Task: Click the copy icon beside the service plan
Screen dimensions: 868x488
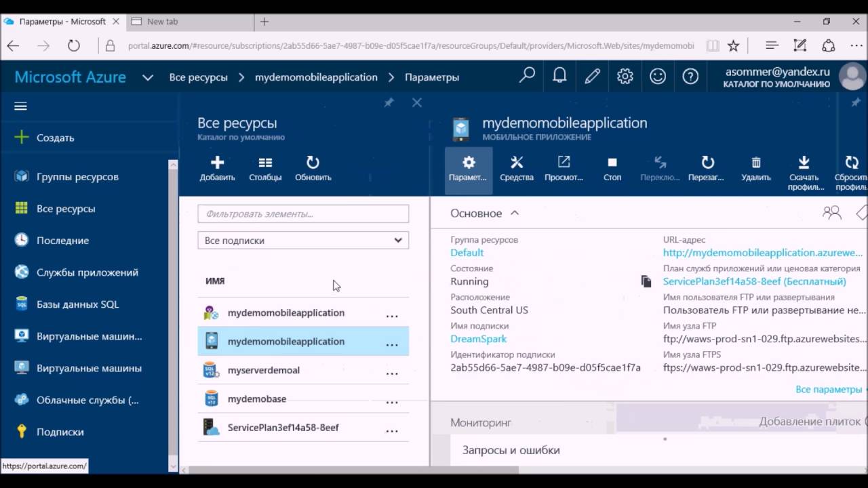Action: pyautogui.click(x=646, y=281)
